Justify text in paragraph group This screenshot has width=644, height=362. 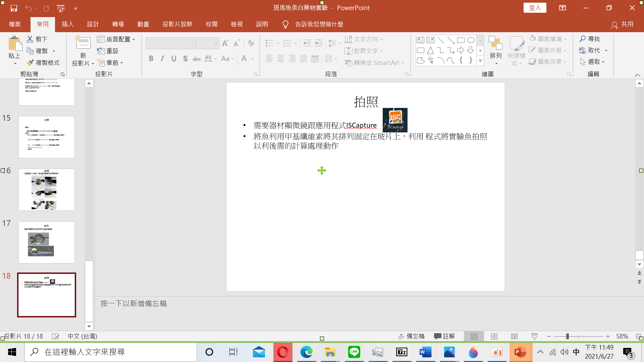point(304,59)
